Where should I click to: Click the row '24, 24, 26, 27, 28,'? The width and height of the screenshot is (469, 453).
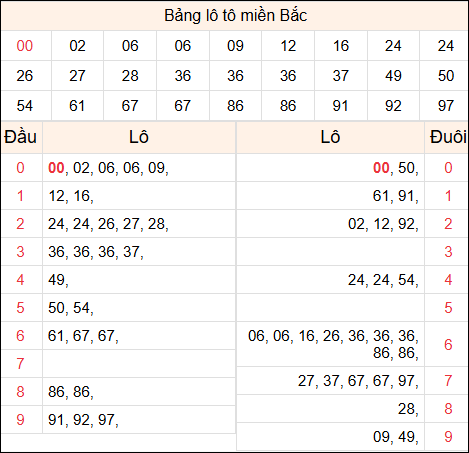point(118,224)
